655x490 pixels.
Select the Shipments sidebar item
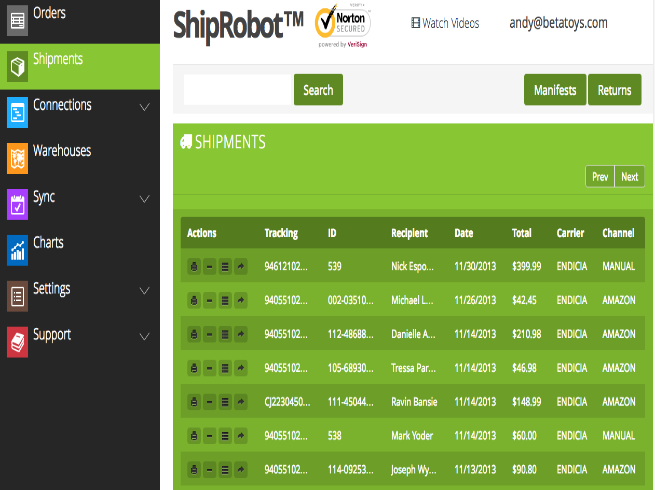58,60
